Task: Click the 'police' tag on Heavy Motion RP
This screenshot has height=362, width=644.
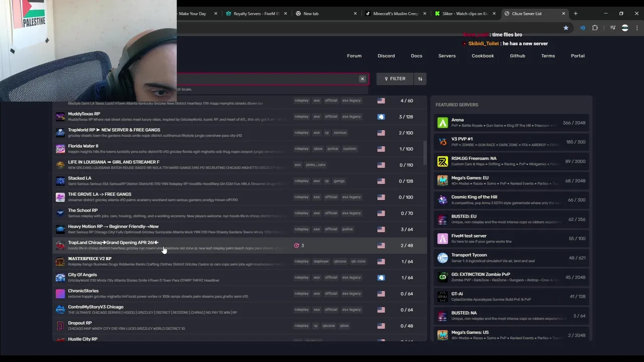Action: (x=348, y=229)
